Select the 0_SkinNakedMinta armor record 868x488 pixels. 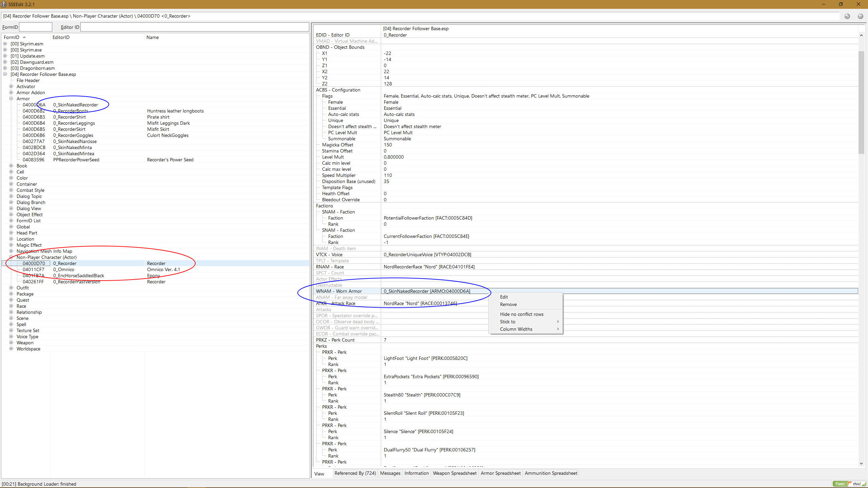pos(73,147)
